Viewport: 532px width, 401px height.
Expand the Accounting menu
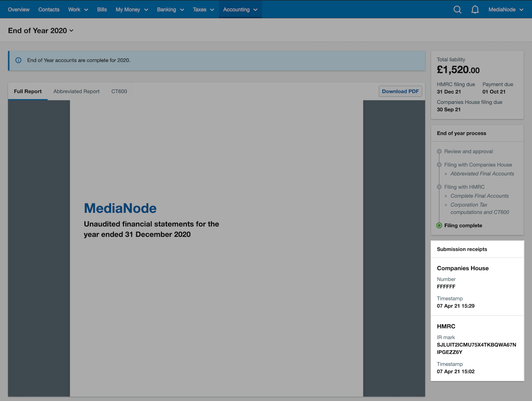(x=240, y=10)
